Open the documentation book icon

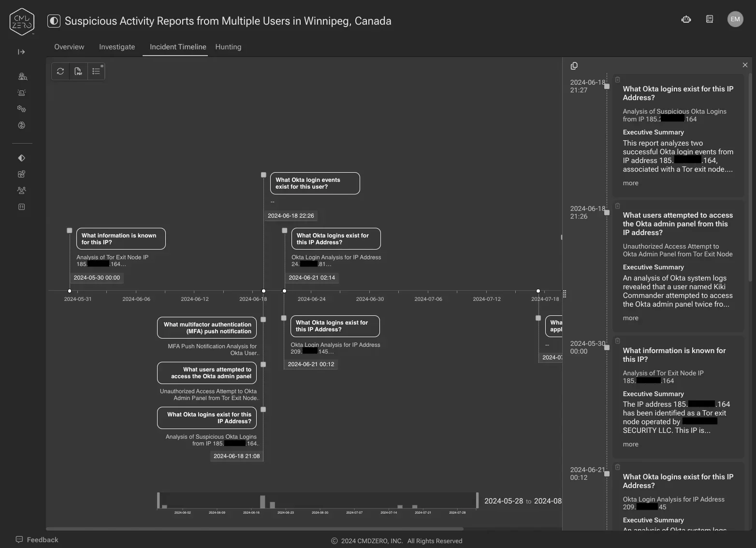[x=710, y=19]
